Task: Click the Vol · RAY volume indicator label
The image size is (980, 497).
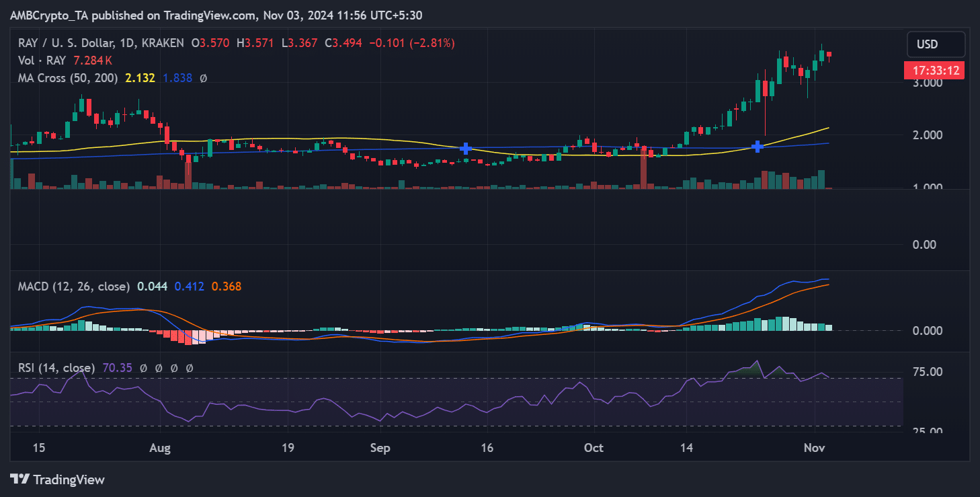Action: click(x=42, y=61)
